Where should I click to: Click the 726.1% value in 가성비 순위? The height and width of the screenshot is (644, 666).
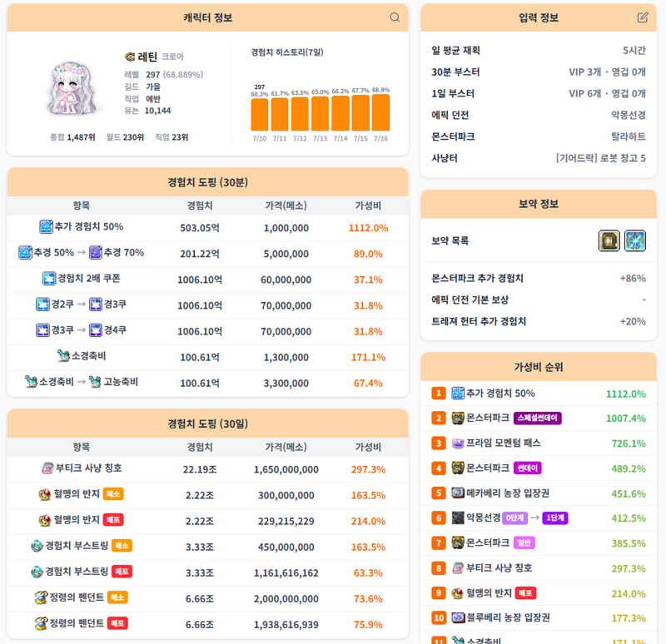(629, 443)
